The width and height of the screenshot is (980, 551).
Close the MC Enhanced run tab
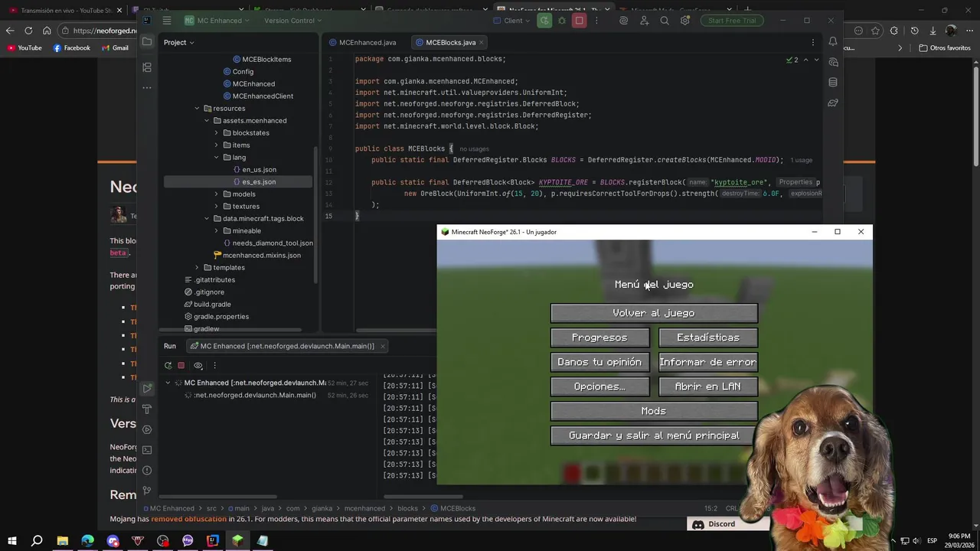tap(383, 346)
